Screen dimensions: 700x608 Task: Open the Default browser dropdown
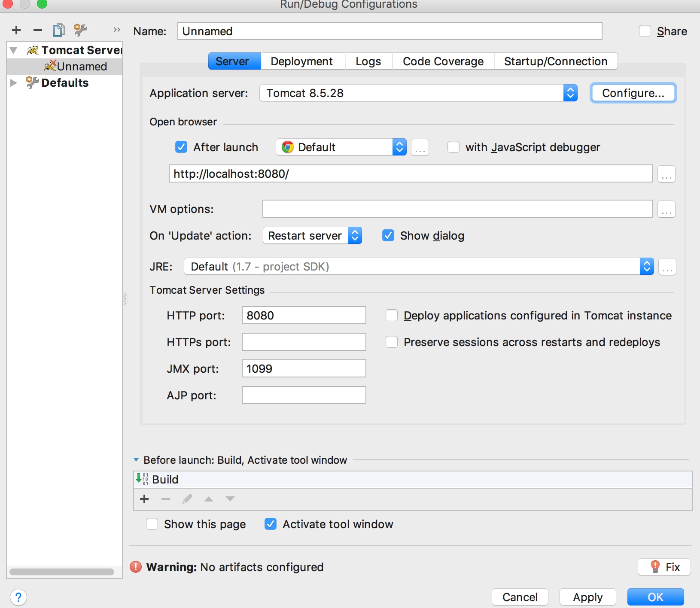coord(341,147)
